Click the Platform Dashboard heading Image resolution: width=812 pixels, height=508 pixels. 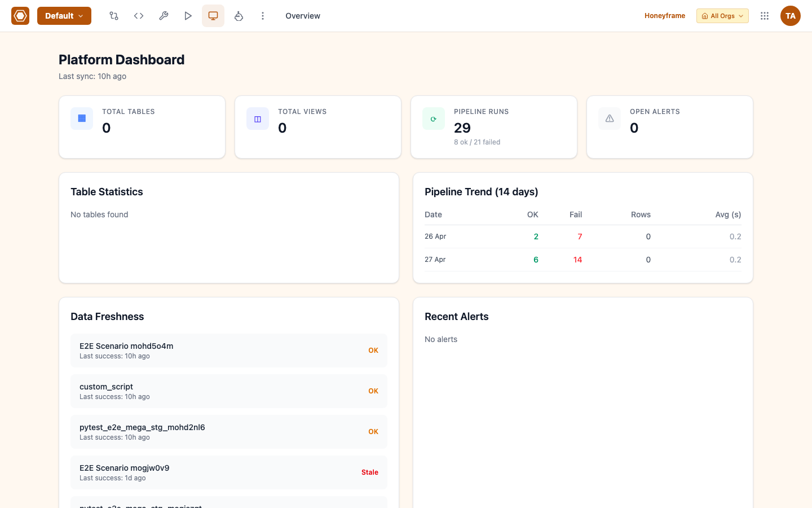click(122, 60)
